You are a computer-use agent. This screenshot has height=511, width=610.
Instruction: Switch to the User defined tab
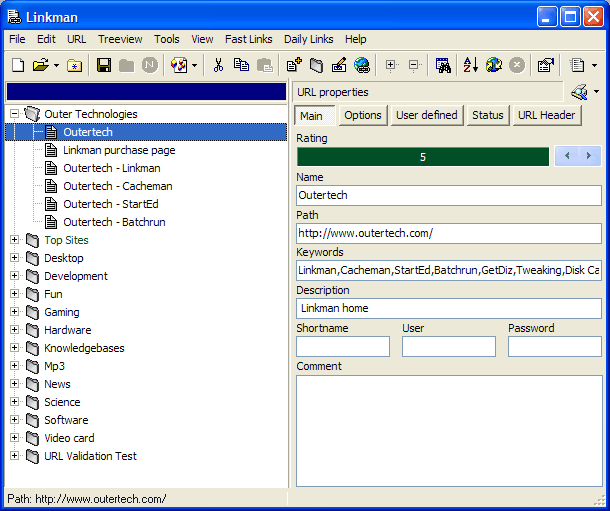(427, 115)
